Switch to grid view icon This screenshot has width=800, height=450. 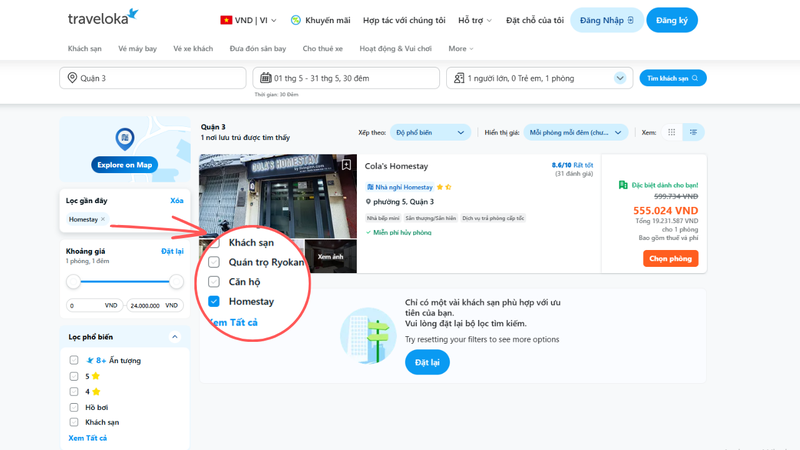(671, 132)
